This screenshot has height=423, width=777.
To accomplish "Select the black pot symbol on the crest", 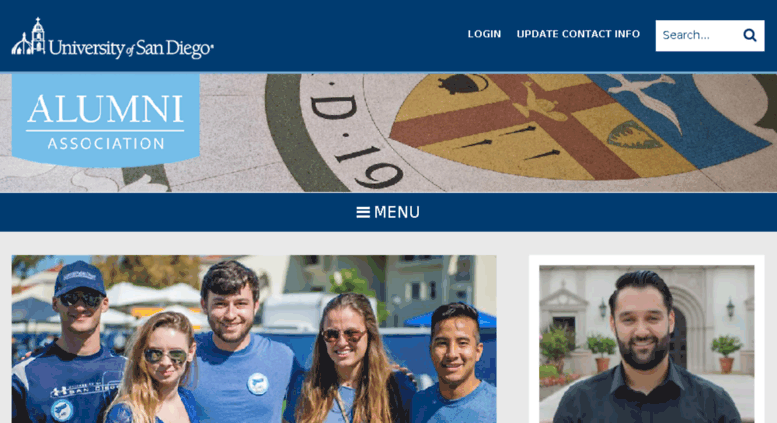I will point(461,84).
